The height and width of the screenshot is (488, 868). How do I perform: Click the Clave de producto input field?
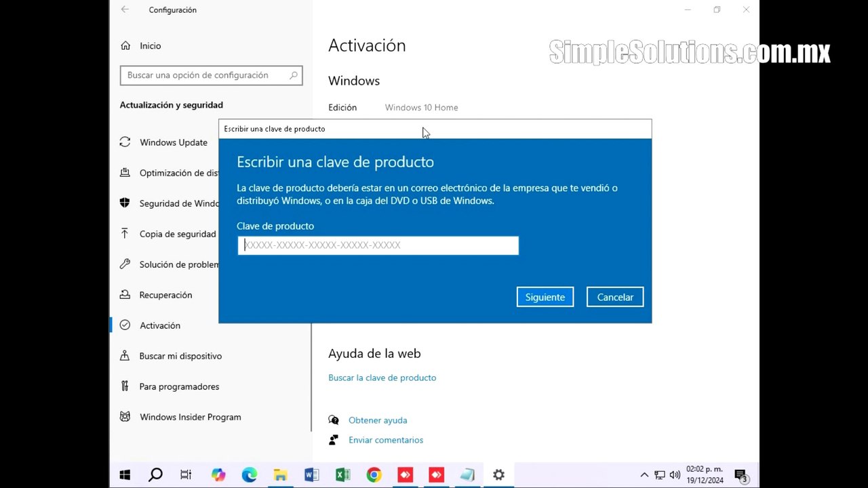tap(378, 245)
